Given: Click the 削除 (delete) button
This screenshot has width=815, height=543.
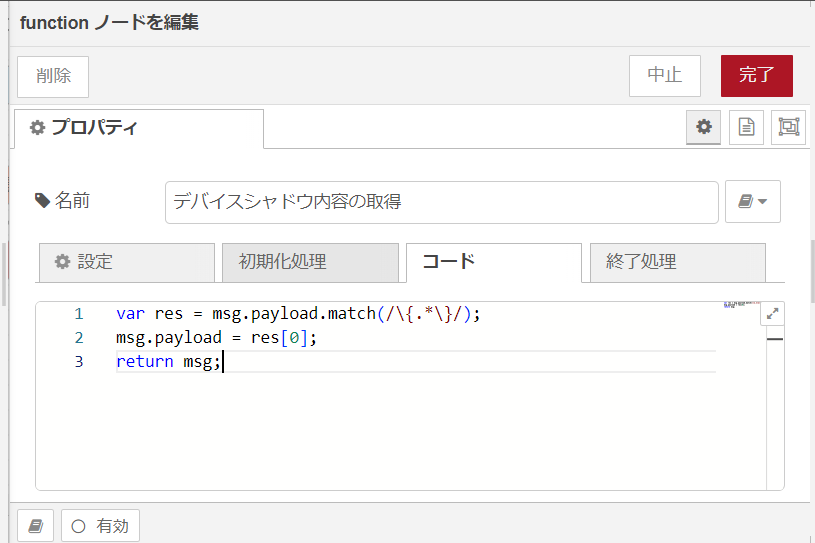Looking at the screenshot, I should [53, 76].
